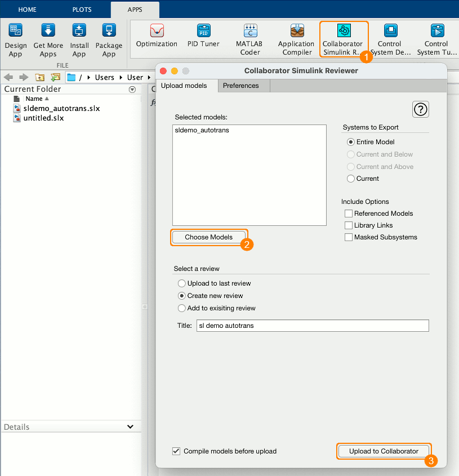Click the Choose Models button
The height and width of the screenshot is (476, 459).
click(209, 237)
